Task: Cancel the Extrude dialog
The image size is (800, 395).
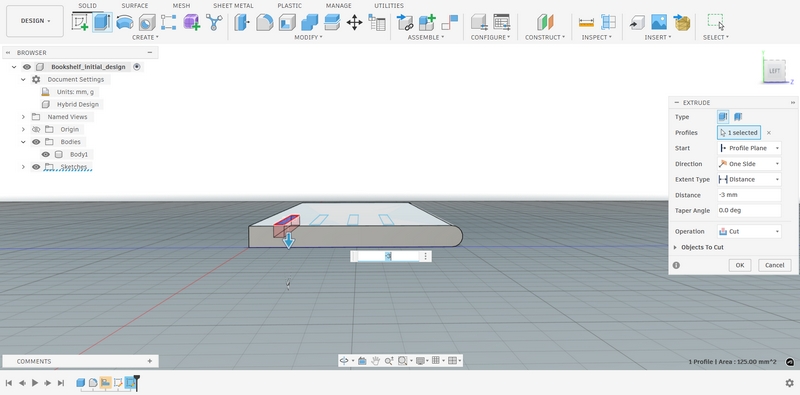Action: [x=774, y=265]
